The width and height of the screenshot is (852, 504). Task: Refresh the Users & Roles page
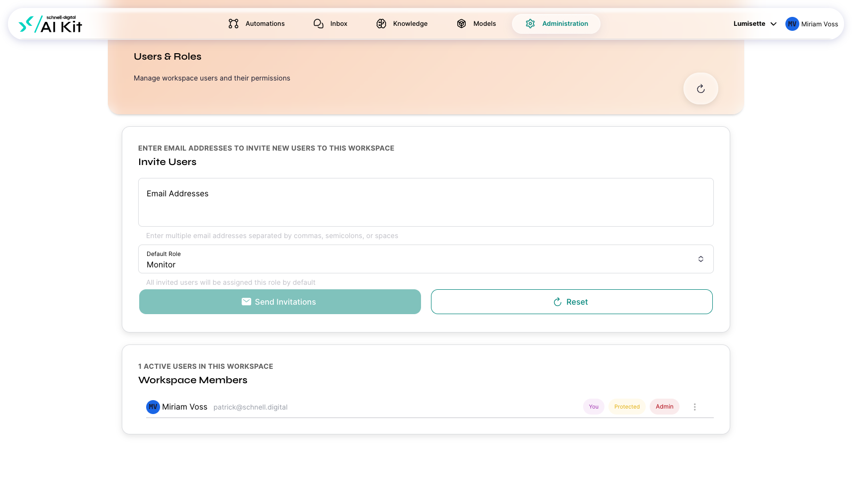click(701, 89)
